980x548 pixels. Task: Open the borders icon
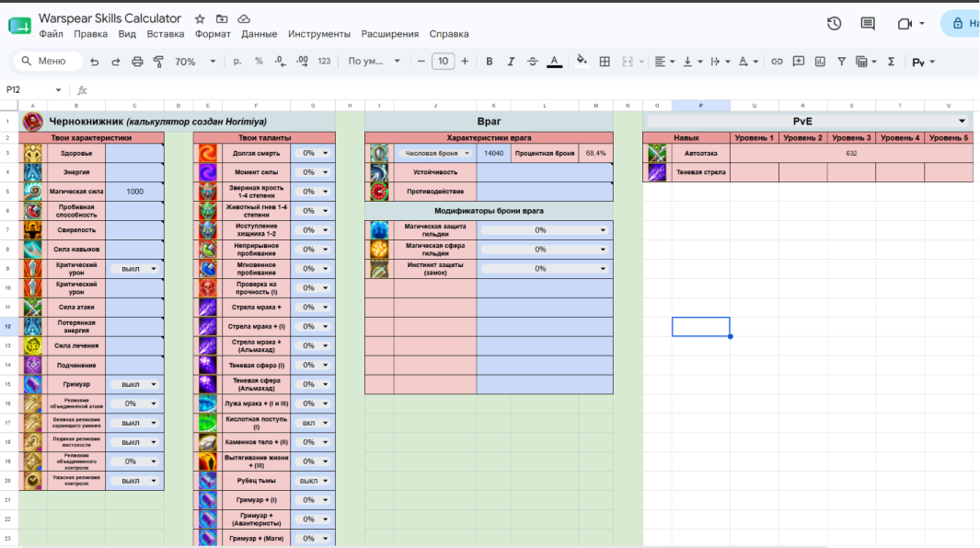605,62
